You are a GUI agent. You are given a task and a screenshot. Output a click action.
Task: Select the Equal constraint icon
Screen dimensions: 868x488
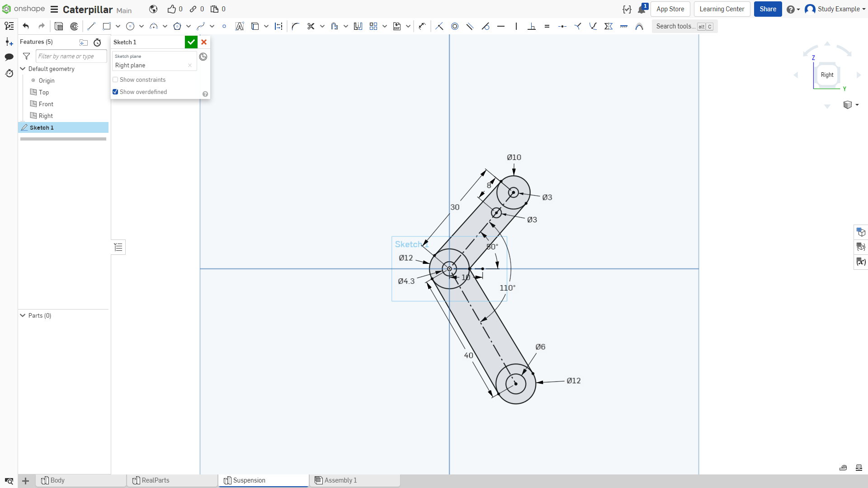547,26
